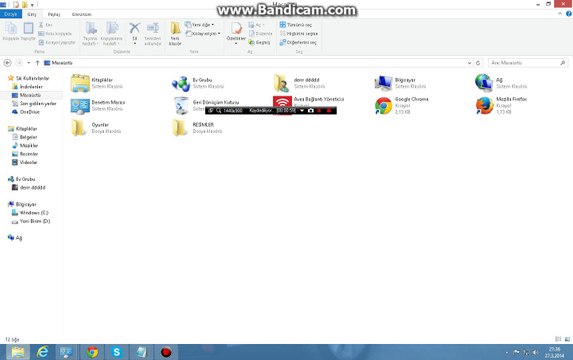Click the Kopyala (copy) ribbon icon
The height and width of the screenshot is (360, 573).
(11, 29)
